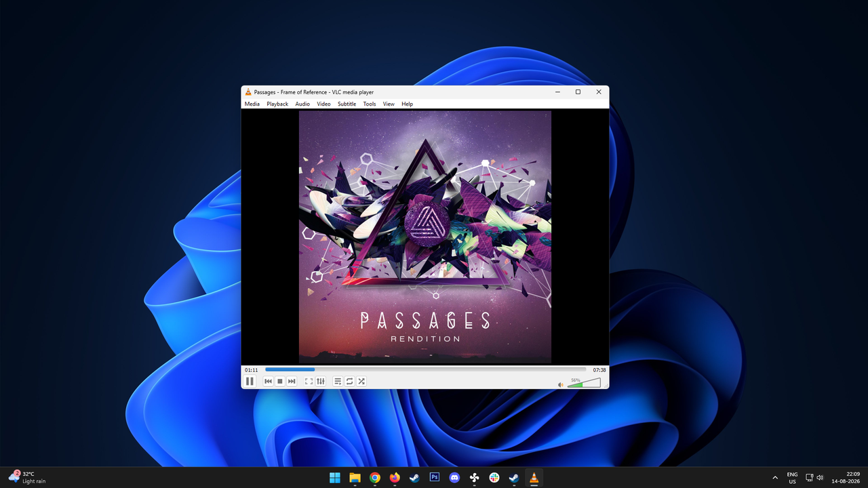Mute audio using the speaker icon
Image resolution: width=868 pixels, height=488 pixels.
click(561, 384)
